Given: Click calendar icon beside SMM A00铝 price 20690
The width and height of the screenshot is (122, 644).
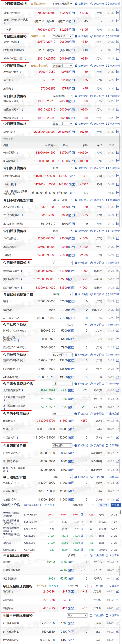Looking at the screenshot, I should click(70, 42).
